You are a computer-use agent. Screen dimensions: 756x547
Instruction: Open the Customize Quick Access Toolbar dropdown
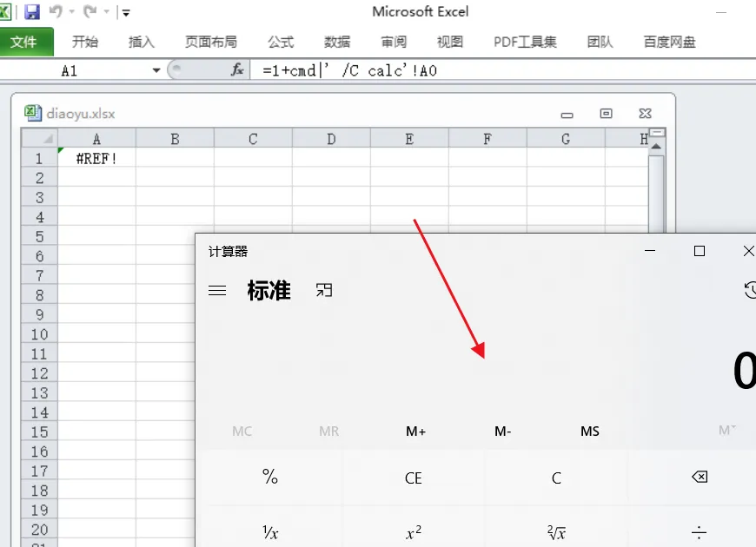point(126,13)
